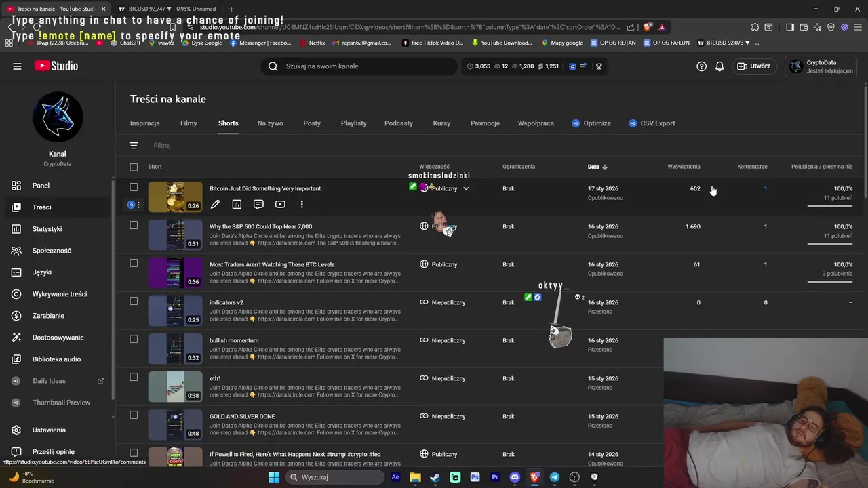Open the filter icon beside Filtruj

[x=134, y=145]
